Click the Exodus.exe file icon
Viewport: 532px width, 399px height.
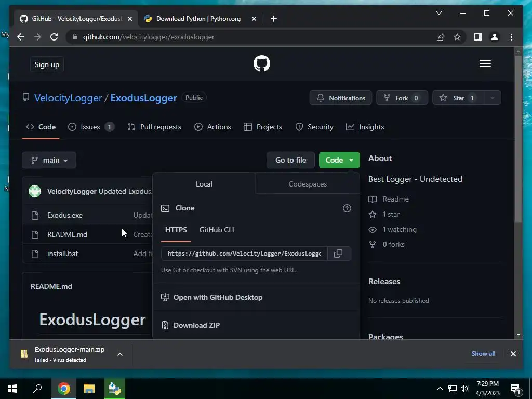coord(35,216)
